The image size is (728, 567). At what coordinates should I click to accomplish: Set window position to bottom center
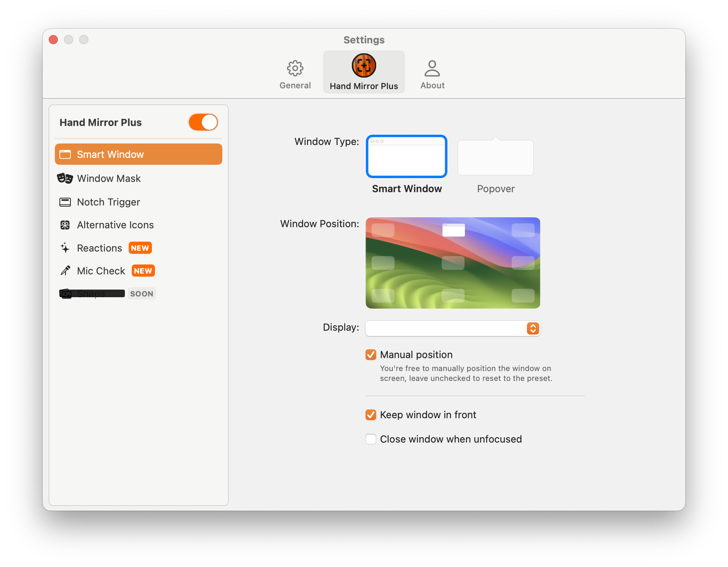453,296
